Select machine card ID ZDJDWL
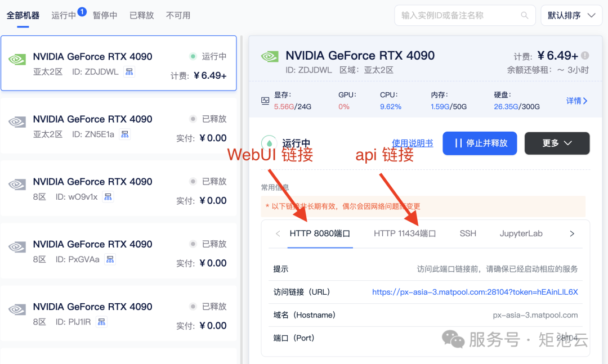The width and height of the screenshot is (608, 364). [x=119, y=63]
